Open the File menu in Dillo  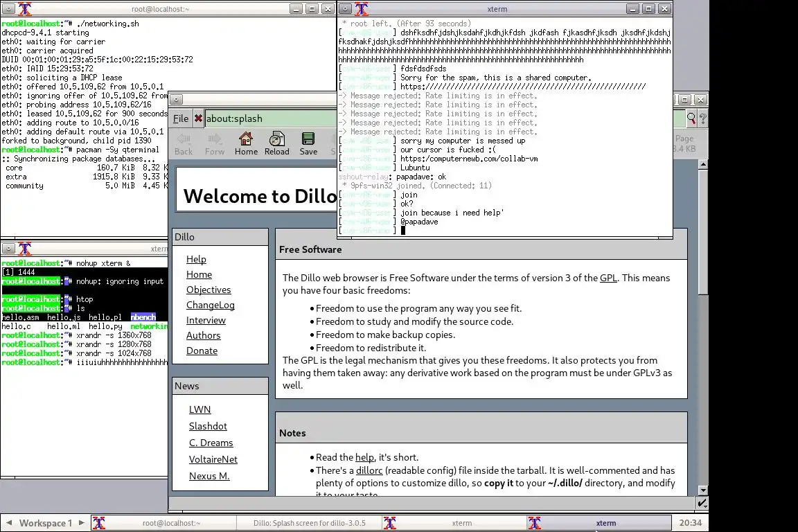coord(181,118)
